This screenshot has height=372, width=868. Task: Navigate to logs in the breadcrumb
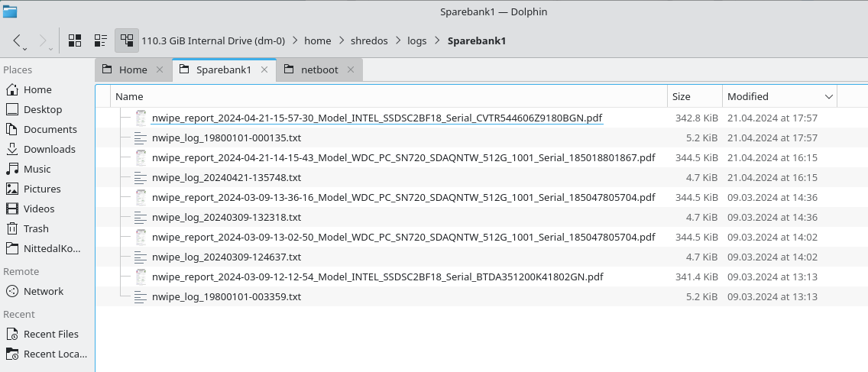pyautogui.click(x=416, y=40)
